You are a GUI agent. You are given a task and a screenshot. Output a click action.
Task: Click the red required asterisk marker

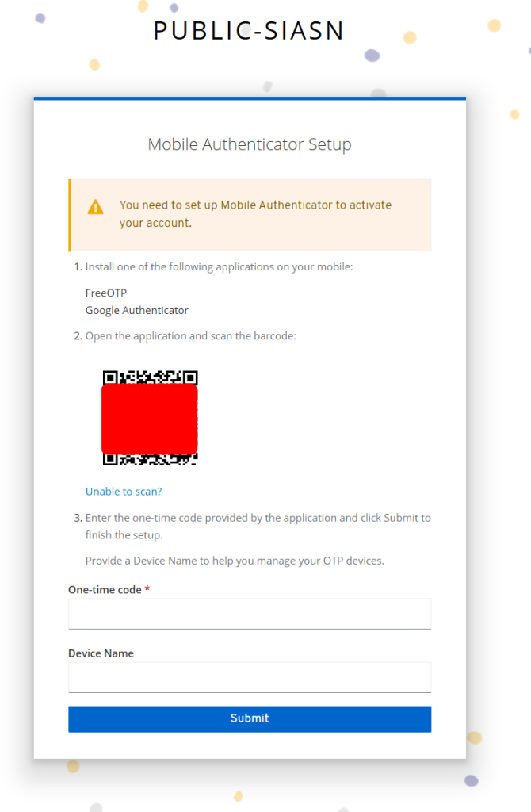tap(147, 589)
